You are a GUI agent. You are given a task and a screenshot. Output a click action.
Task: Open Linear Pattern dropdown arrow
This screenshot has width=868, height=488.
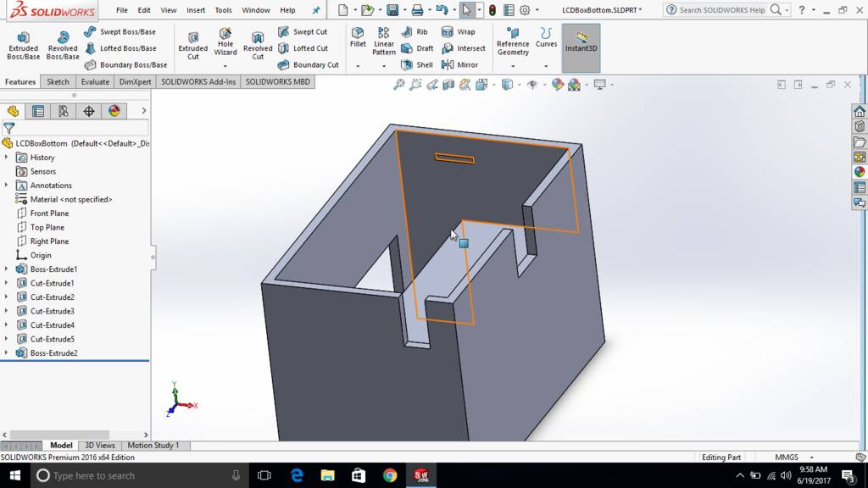point(384,66)
